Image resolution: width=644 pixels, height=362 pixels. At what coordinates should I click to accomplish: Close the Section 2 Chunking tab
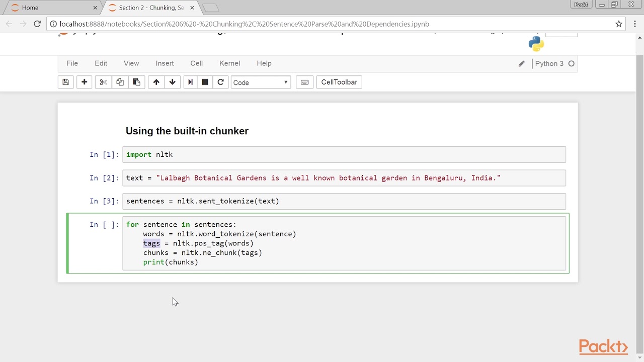click(193, 8)
